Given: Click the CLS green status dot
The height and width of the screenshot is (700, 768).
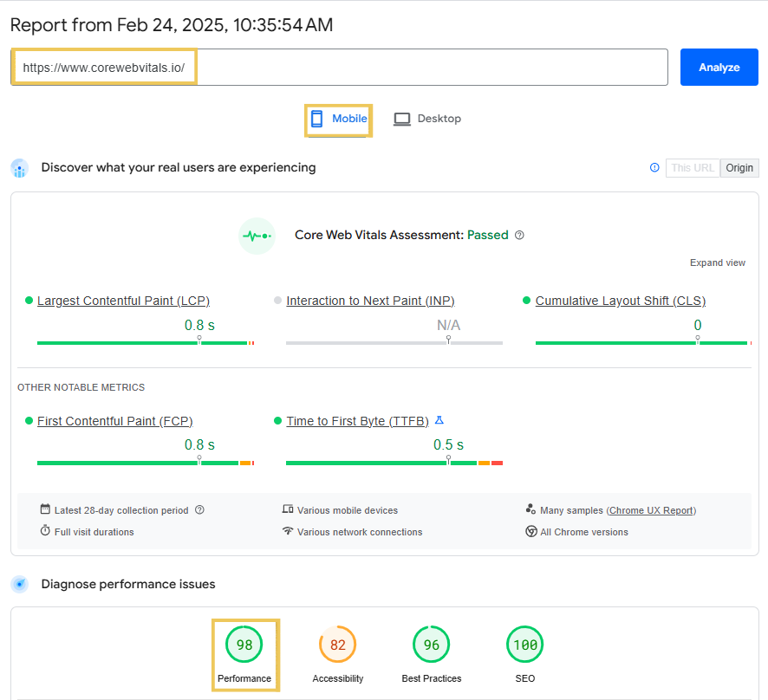Looking at the screenshot, I should (x=526, y=300).
